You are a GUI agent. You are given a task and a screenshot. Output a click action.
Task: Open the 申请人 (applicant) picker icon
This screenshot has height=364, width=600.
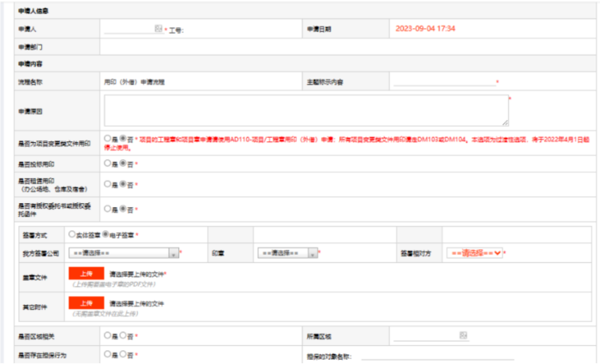pos(159,28)
